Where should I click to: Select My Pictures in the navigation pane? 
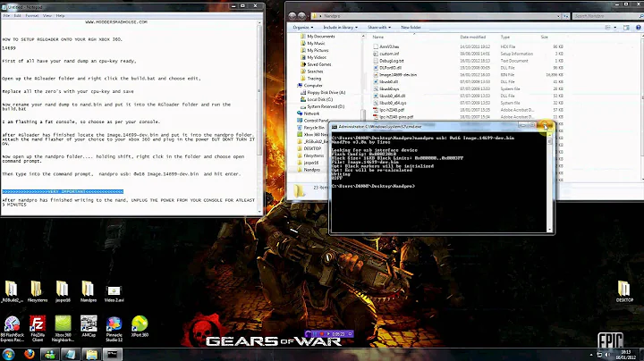coord(318,50)
